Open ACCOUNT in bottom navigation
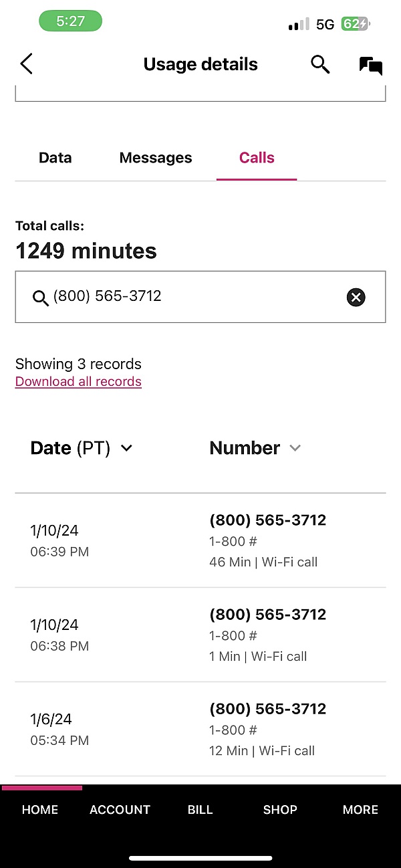This screenshot has height=868, width=401. (x=120, y=809)
